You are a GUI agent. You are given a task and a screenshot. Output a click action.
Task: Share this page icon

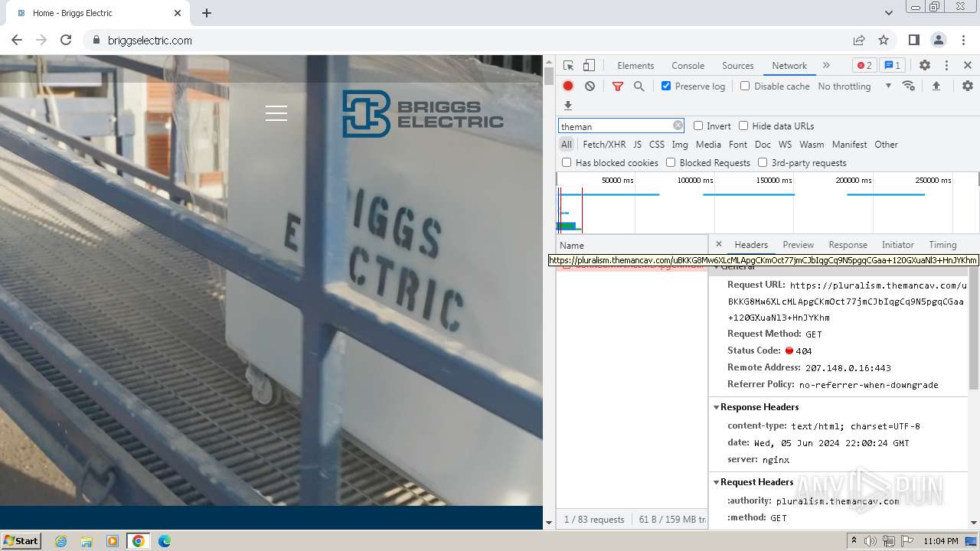pyautogui.click(x=859, y=40)
